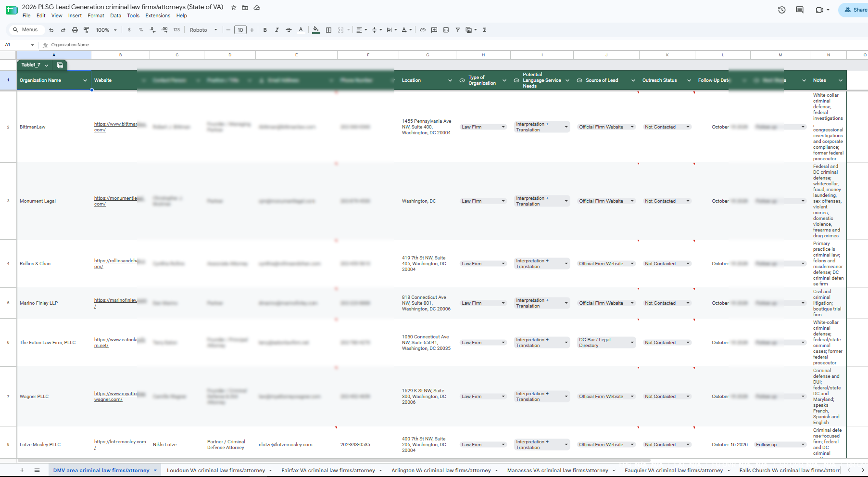
Task: Activate the paint format roller tool
Action: pos(87,30)
